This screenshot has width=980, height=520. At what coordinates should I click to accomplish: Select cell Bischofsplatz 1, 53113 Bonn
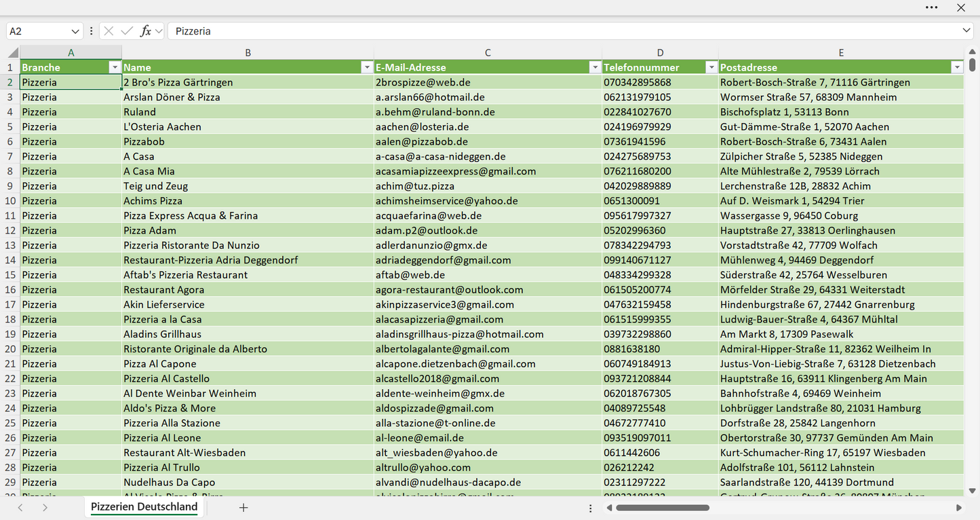pos(841,112)
